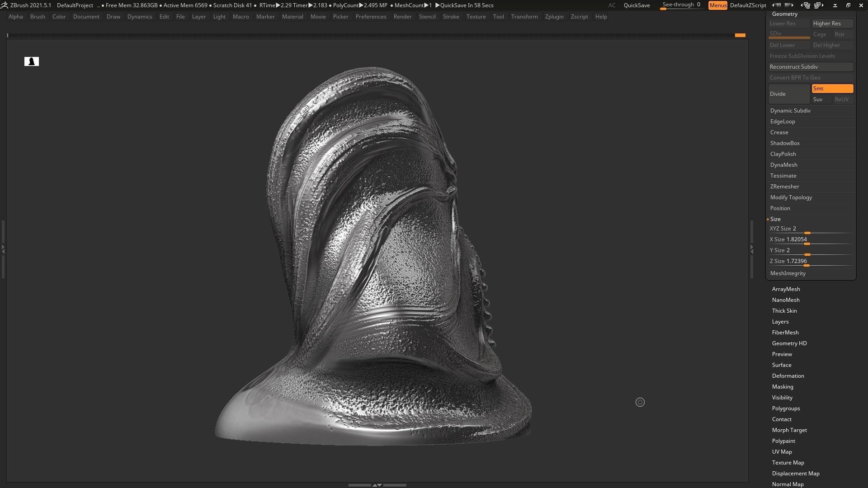Expand the ZRemesher section
Viewport: 868px width, 488px height.
[784, 187]
